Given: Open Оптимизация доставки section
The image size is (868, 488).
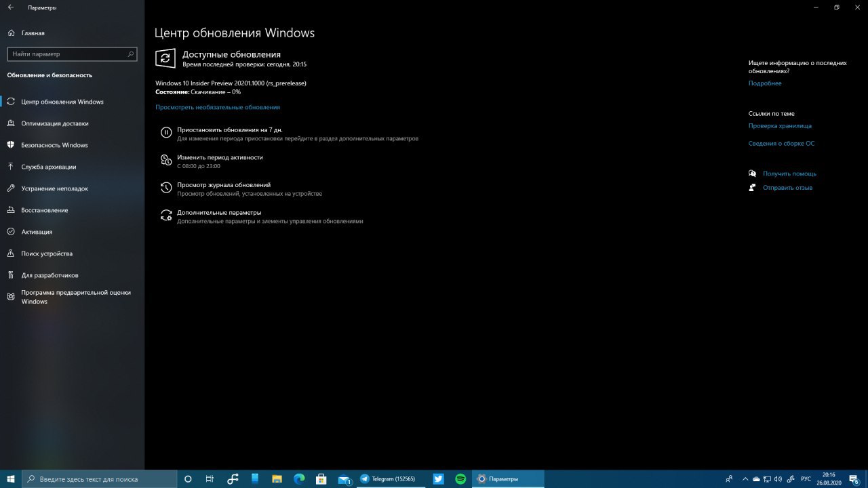Looking at the screenshot, I should 55,123.
